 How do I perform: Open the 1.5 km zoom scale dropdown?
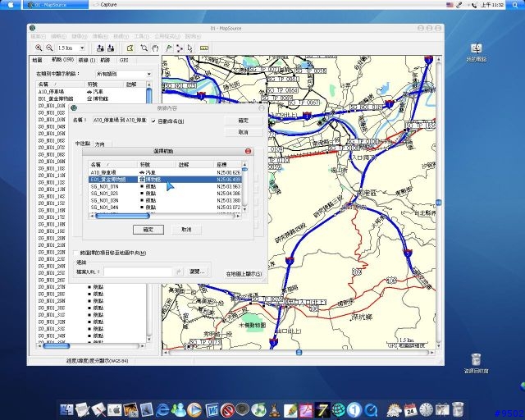[82, 48]
